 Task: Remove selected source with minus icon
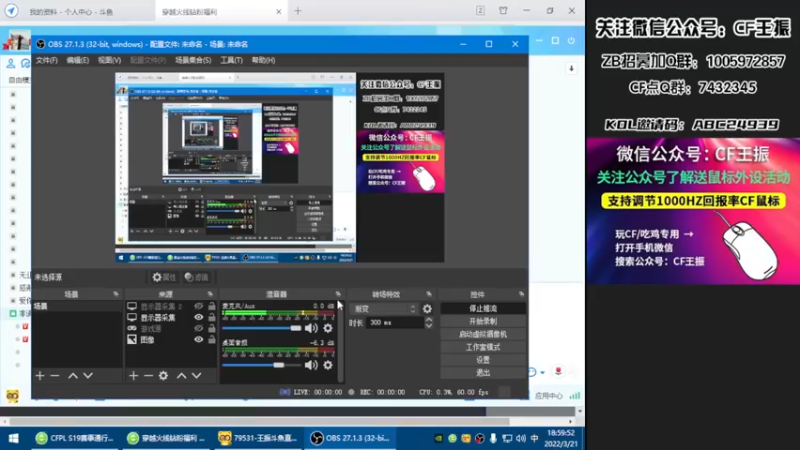point(148,376)
